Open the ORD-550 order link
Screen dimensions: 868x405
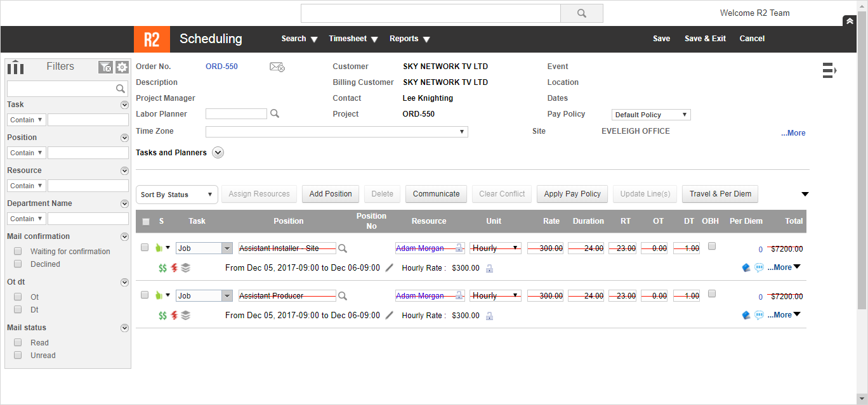[x=221, y=67]
